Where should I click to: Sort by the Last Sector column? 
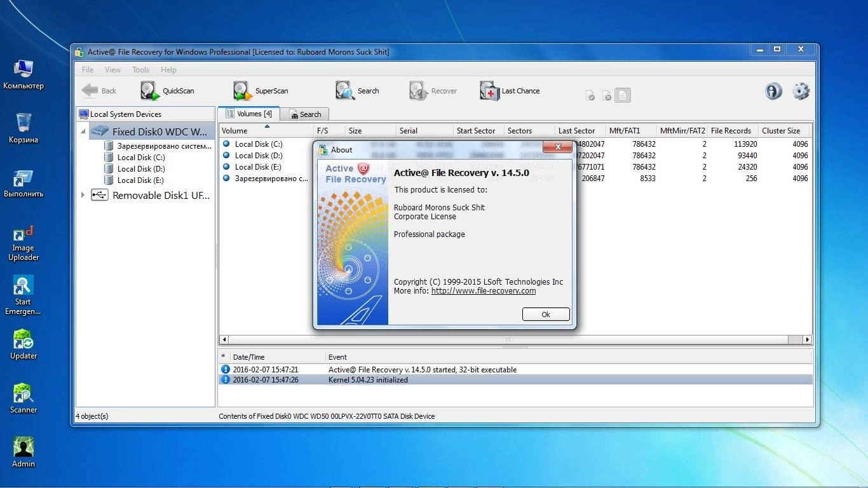pyautogui.click(x=580, y=131)
